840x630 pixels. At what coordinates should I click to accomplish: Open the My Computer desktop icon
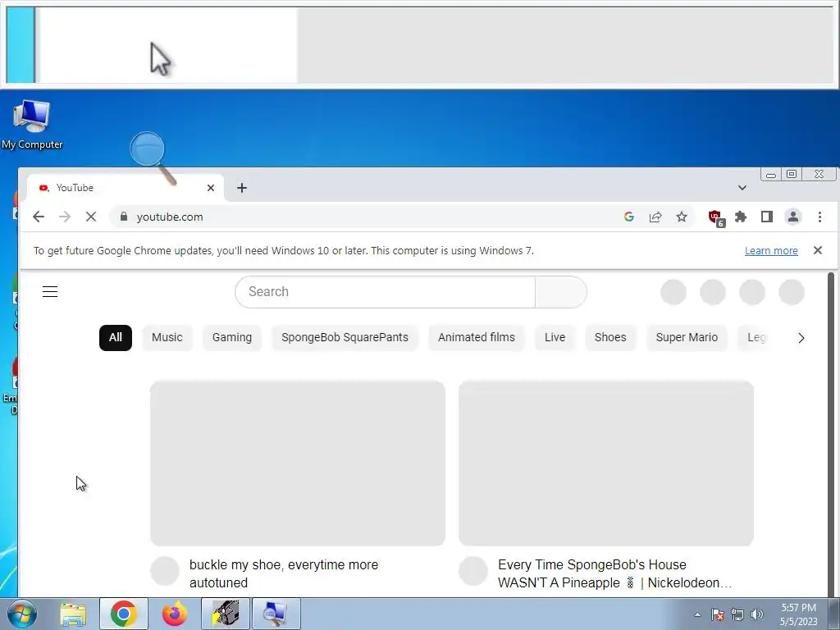32,125
